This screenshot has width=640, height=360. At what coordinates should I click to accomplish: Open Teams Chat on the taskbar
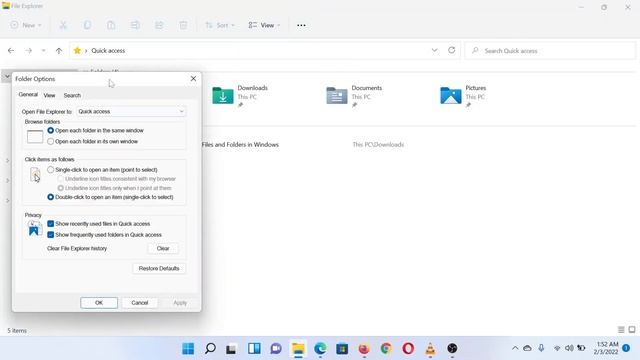tap(276, 349)
